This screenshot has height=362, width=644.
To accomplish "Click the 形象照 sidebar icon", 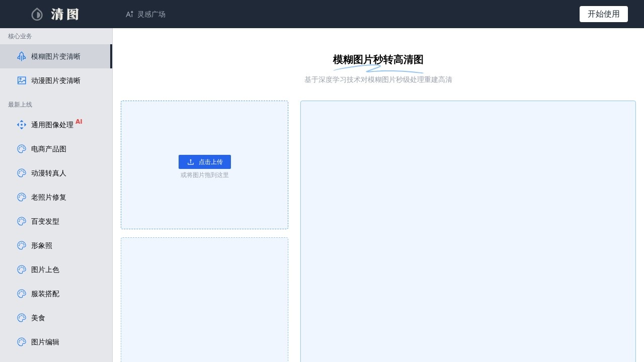I will pos(21,245).
